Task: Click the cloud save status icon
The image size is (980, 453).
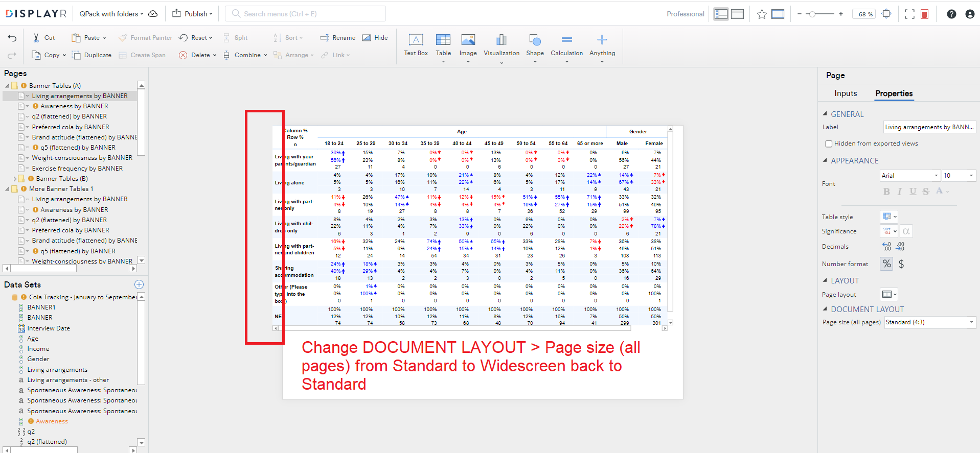Action: pyautogui.click(x=153, y=14)
